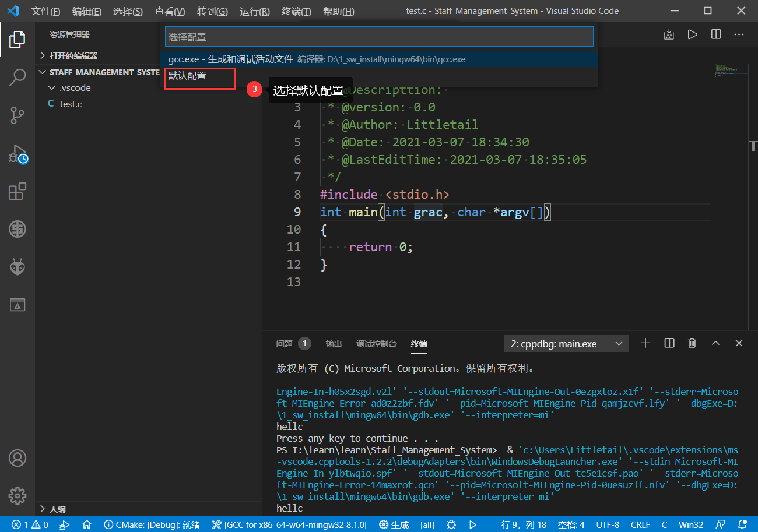758x532 pixels.
Task: Open the Accounts menu icon
Action: 17,458
